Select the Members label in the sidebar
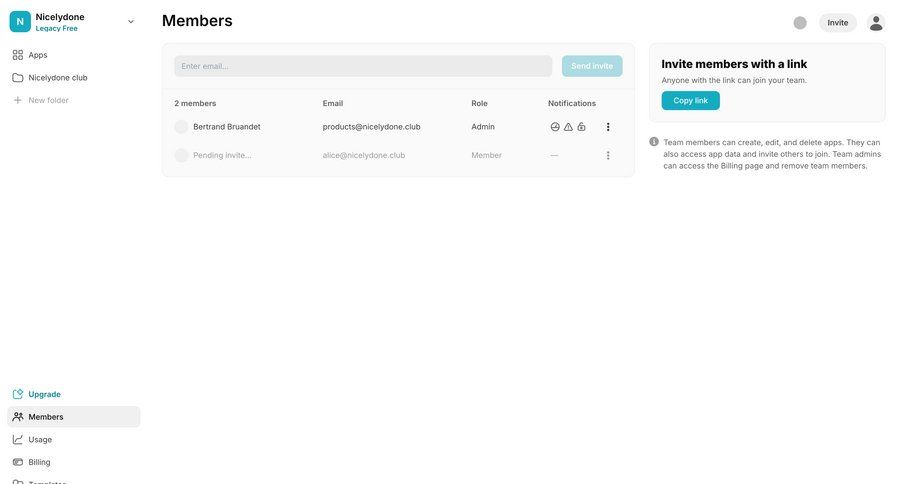The height and width of the screenshot is (484, 900). click(x=46, y=417)
